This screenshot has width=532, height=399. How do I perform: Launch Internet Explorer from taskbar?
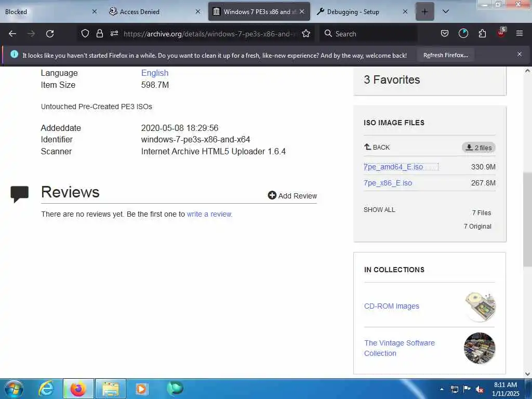[x=46, y=389]
